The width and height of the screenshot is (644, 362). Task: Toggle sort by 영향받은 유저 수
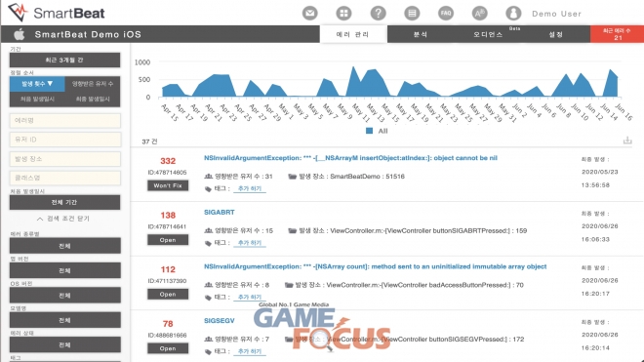[93, 84]
